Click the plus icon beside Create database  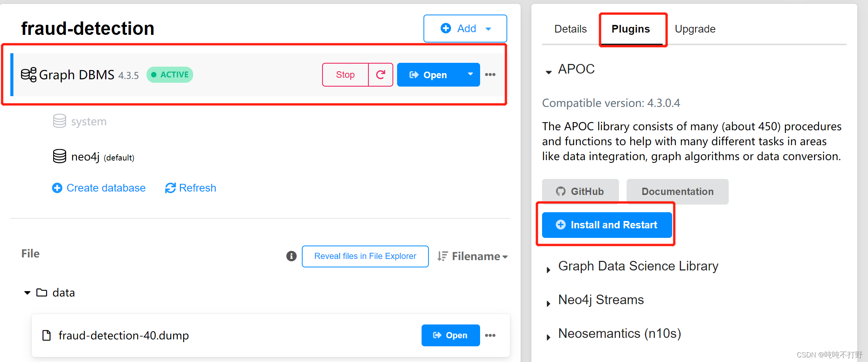click(x=57, y=188)
